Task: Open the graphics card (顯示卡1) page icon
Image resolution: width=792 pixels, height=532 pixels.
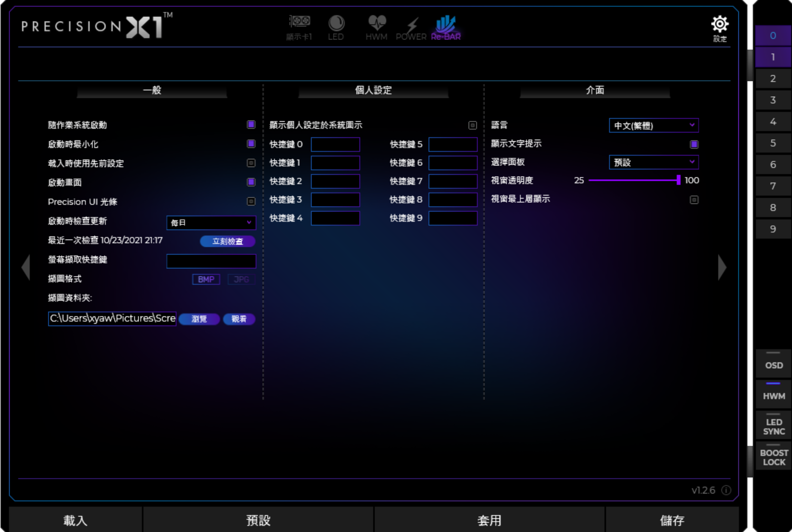Action: click(299, 27)
